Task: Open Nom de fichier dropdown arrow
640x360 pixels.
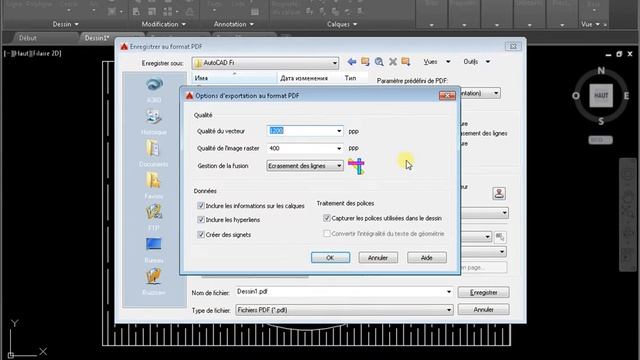Action: click(449, 292)
